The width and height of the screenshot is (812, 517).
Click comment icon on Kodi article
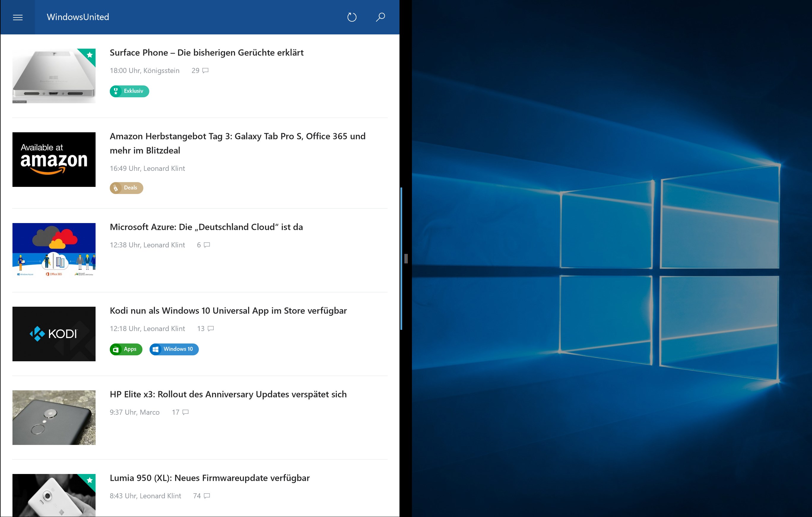pyautogui.click(x=211, y=329)
